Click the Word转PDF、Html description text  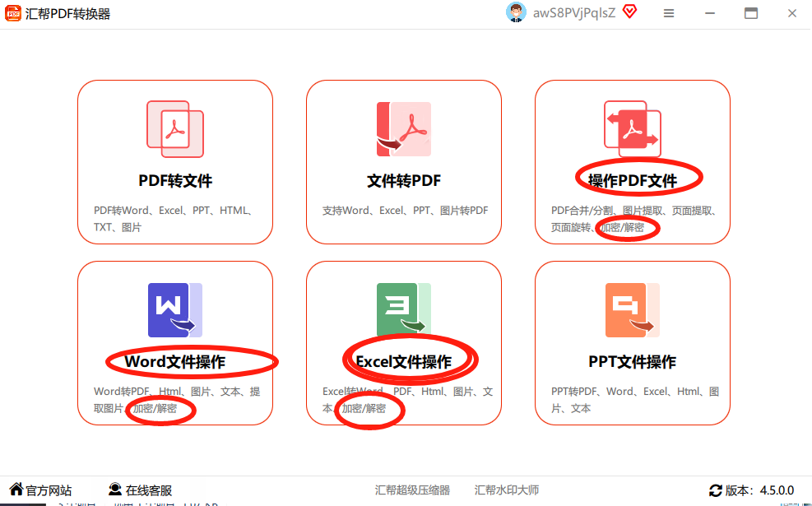[x=177, y=400]
